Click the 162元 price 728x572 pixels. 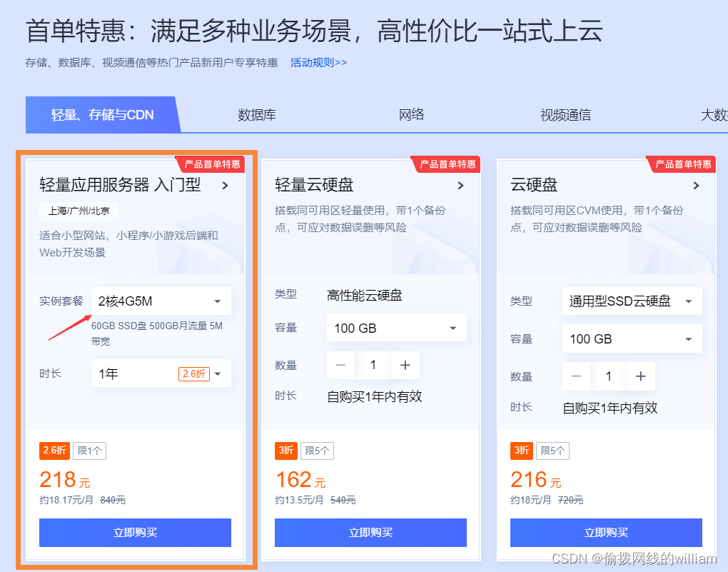pos(300,480)
